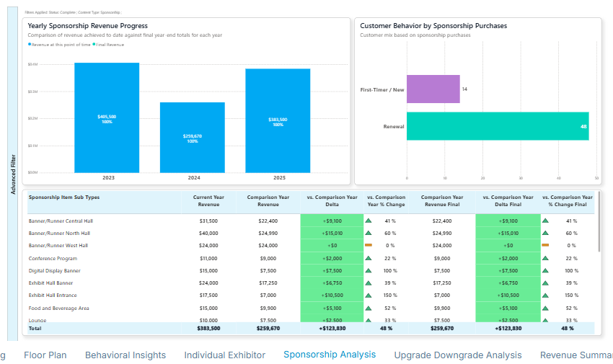Sort by Sponsorship Item Sub Types column header
This screenshot has height=364, width=613.
[64, 197]
